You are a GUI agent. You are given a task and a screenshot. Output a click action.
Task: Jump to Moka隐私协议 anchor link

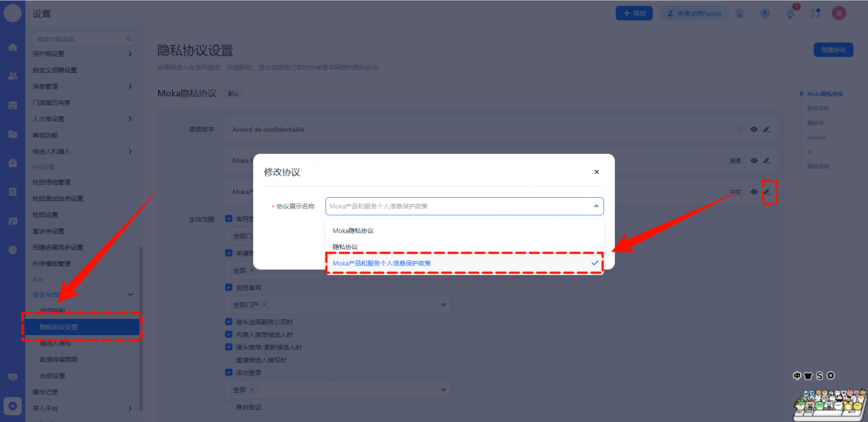(825, 94)
